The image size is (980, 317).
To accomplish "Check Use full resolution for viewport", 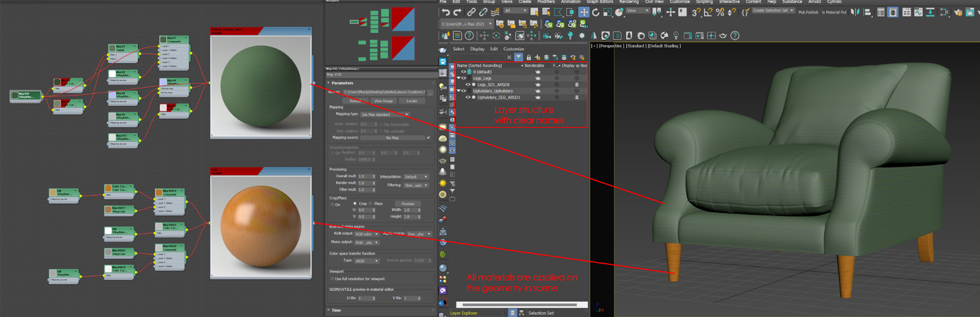I will 333,278.
